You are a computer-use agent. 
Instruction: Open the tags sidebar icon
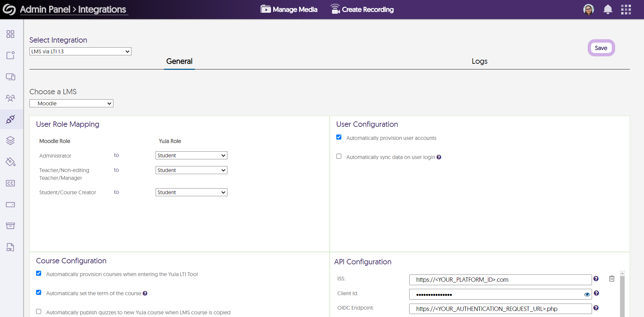[x=10, y=162]
